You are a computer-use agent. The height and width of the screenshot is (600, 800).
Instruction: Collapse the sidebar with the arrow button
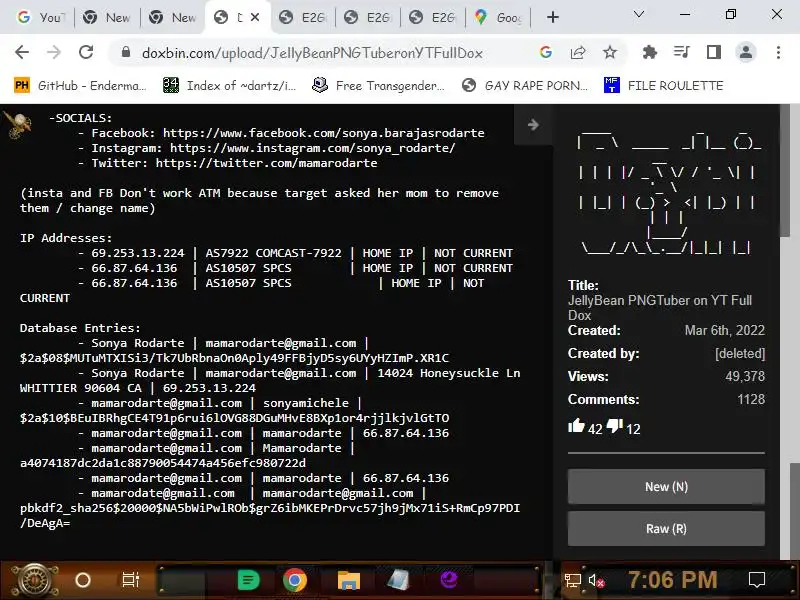click(533, 124)
